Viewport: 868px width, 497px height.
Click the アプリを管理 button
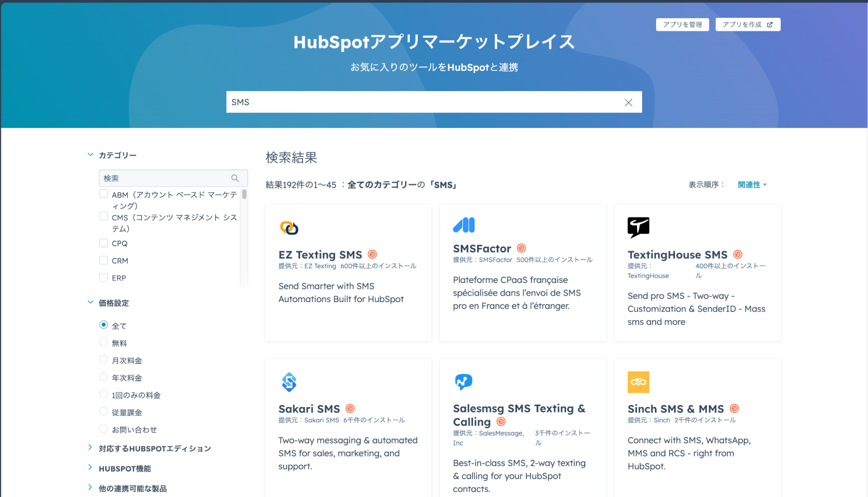[683, 25]
